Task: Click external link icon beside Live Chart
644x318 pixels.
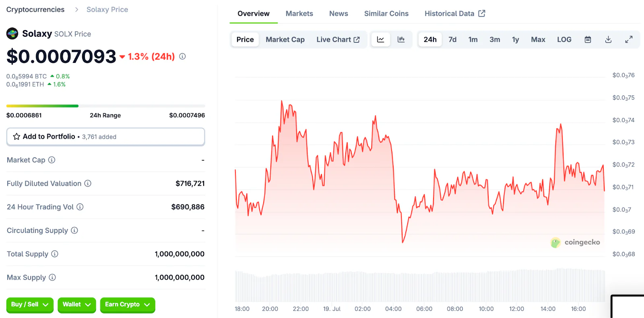Action: tap(357, 39)
